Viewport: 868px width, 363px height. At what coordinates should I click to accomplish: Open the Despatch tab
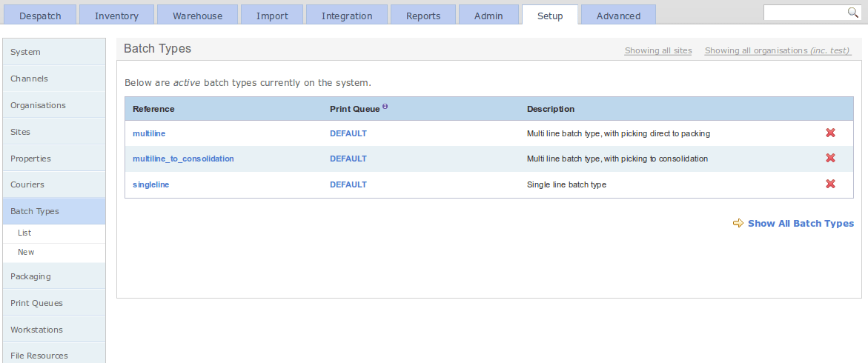(x=40, y=16)
